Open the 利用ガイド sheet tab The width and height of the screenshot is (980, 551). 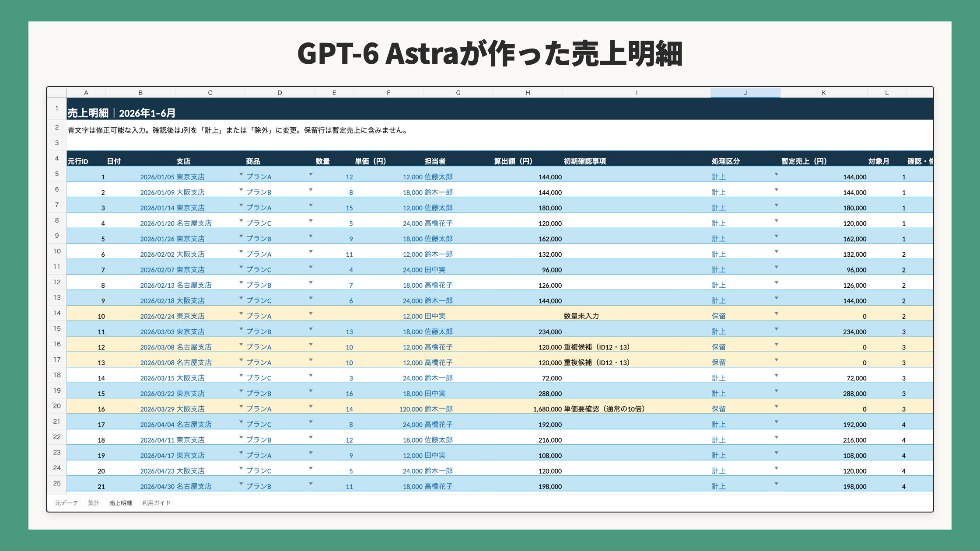[x=156, y=503]
